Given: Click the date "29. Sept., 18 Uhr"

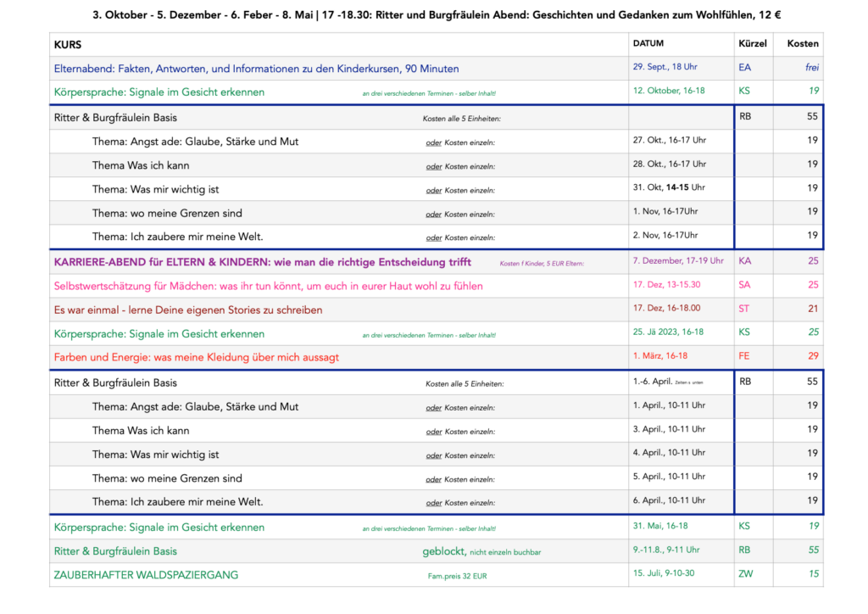Looking at the screenshot, I should tap(665, 67).
